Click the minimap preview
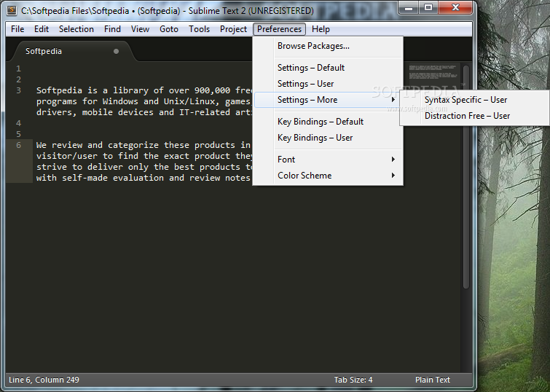This screenshot has height=392, width=550. tap(434, 72)
